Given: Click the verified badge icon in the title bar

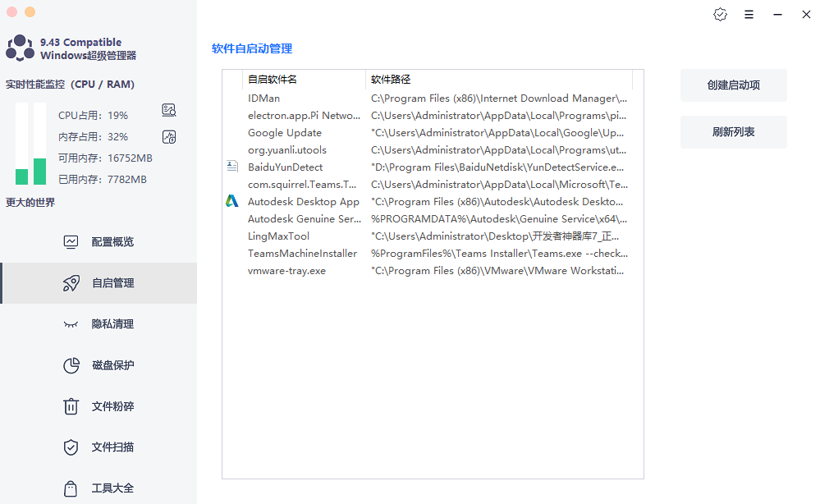Looking at the screenshot, I should click(720, 15).
